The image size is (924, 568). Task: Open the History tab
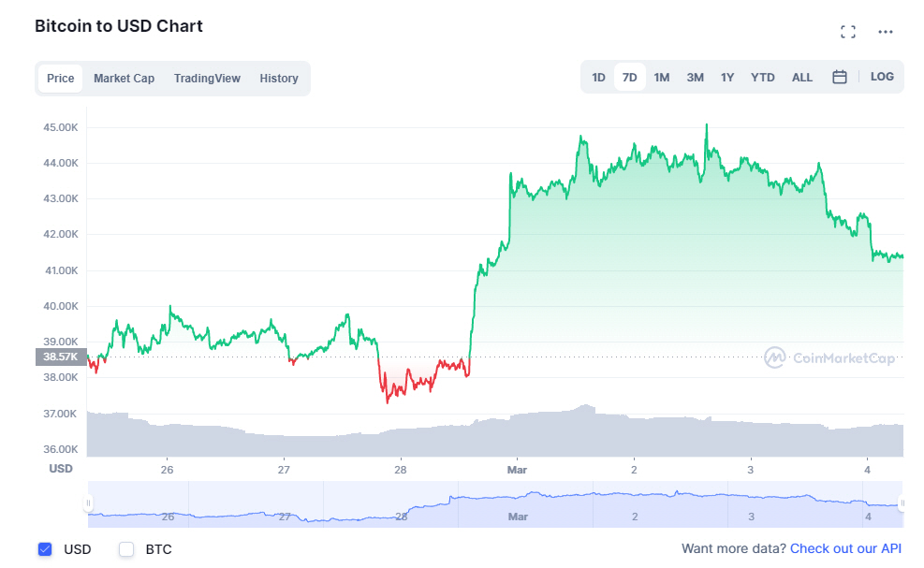click(x=279, y=79)
